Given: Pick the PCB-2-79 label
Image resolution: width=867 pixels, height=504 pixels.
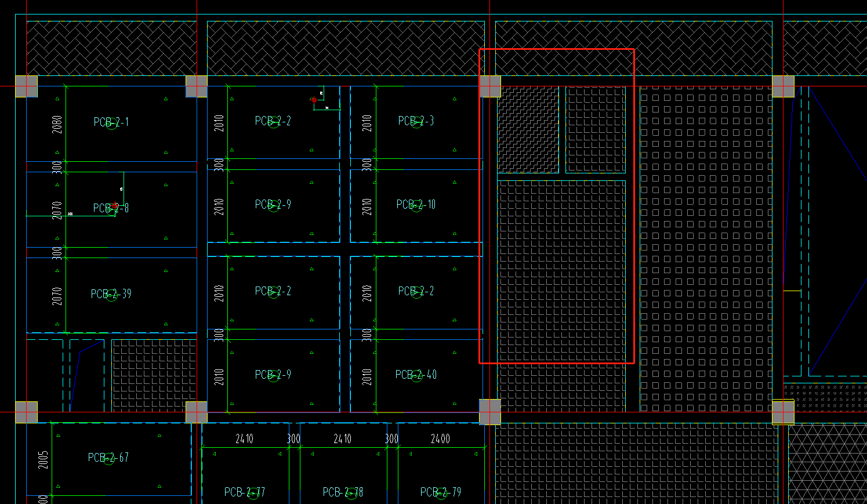Looking at the screenshot, I should pyautogui.click(x=441, y=492).
